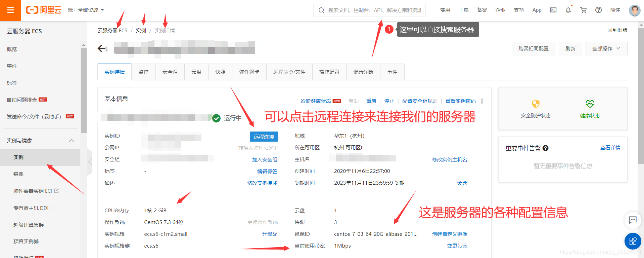Open the 云盘 tab
Viewport: 644px width, 258px height.
[x=196, y=72]
